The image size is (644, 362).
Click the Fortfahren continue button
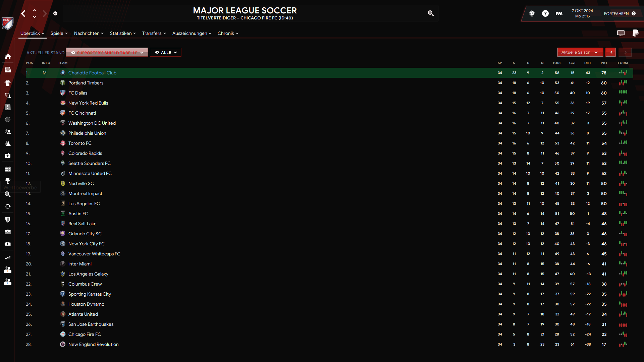[x=620, y=13]
